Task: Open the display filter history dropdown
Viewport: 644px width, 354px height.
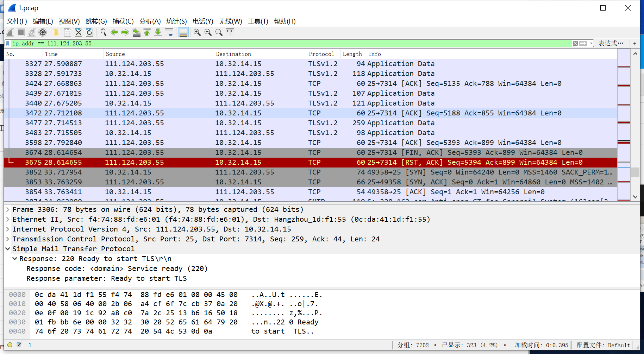Action: (x=591, y=43)
